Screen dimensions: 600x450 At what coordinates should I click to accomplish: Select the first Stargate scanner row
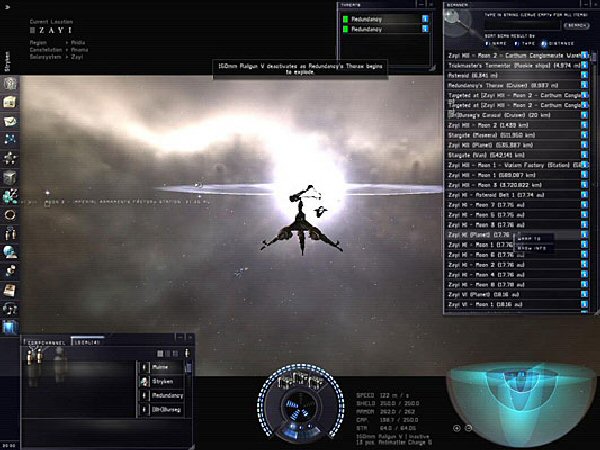pyautogui.click(x=513, y=135)
